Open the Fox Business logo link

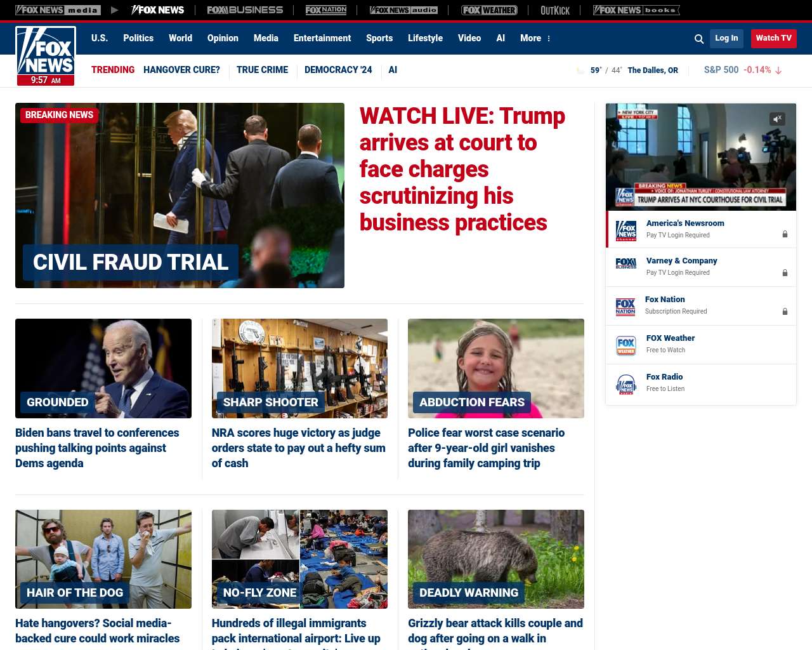245,10
